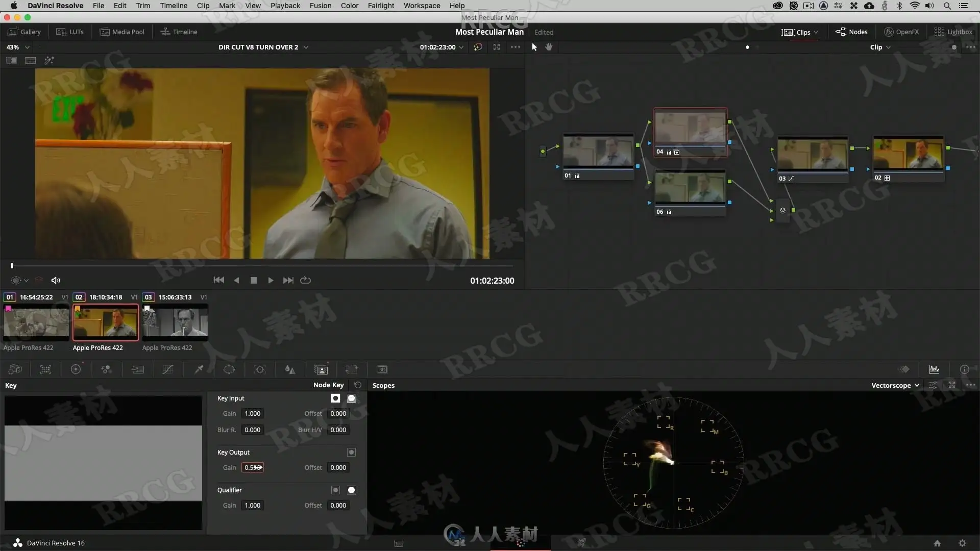Viewport: 980px width, 551px height.
Task: Open the Blur palette
Action: click(x=290, y=369)
